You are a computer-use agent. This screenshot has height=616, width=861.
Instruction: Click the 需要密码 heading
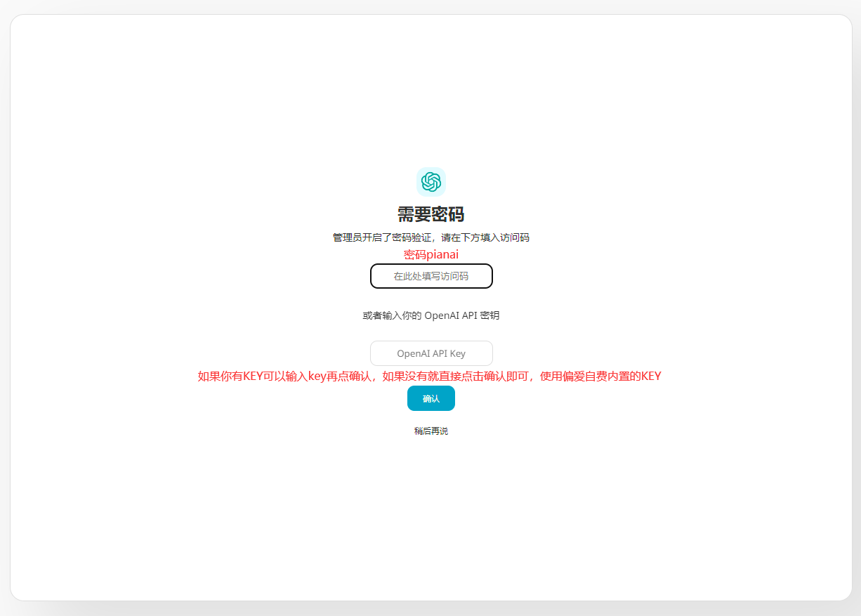point(430,214)
